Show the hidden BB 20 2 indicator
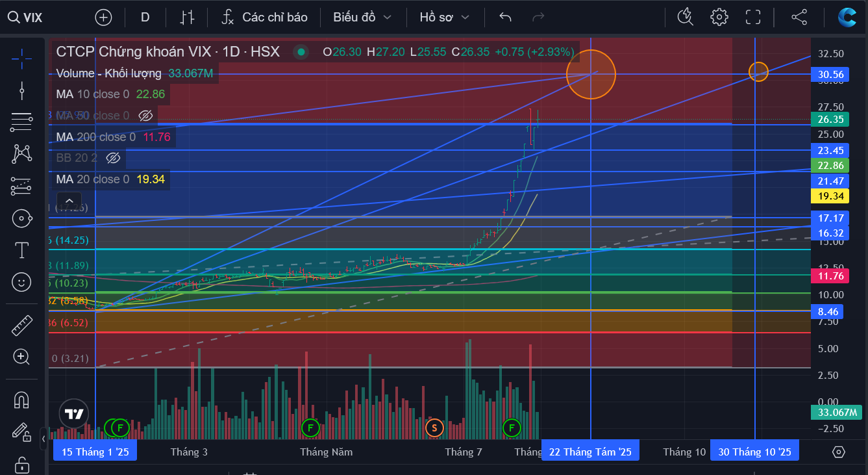 click(113, 158)
